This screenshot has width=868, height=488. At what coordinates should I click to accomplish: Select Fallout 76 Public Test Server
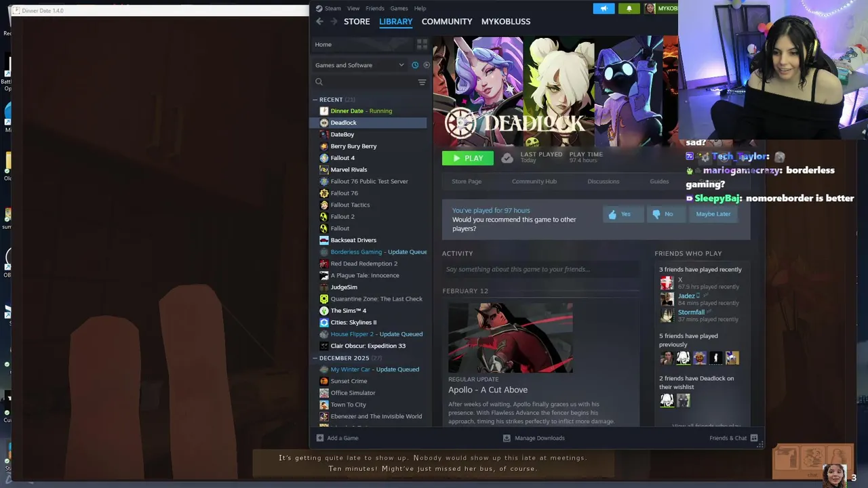[370, 182]
